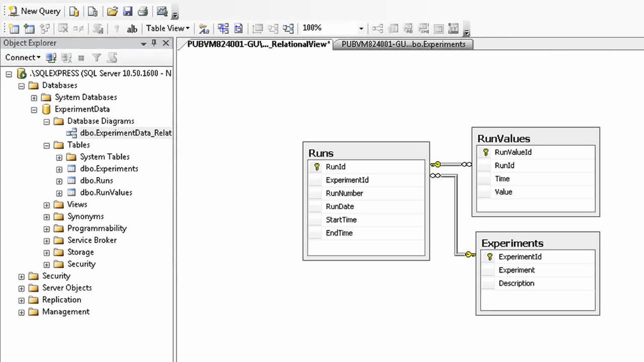The height and width of the screenshot is (362, 644).
Task: Open the Table View dropdown
Action: pos(168,28)
